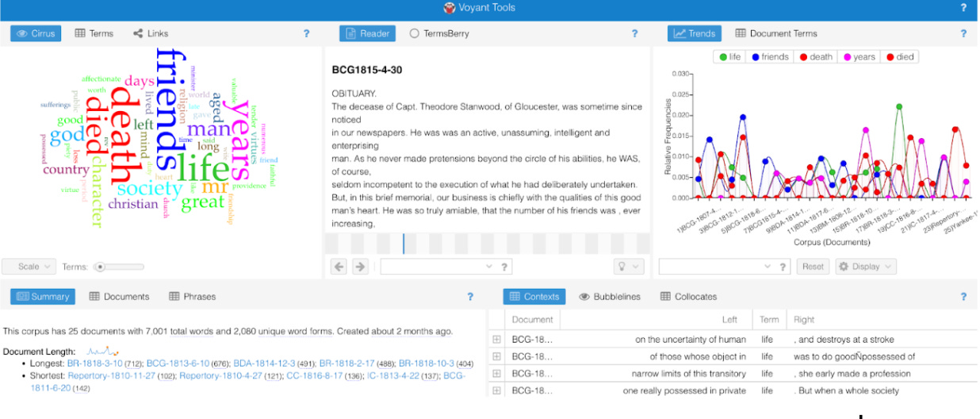Image resolution: width=980 pixels, height=419 pixels.
Task: Open shortest document link Repertory-1810-11-27
Action: [x=112, y=375]
